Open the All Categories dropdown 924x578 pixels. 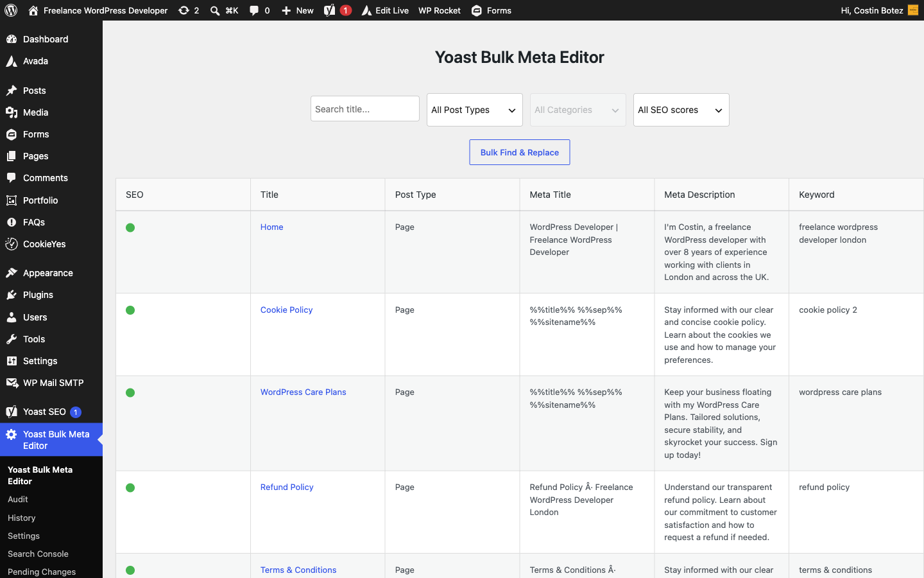578,110
